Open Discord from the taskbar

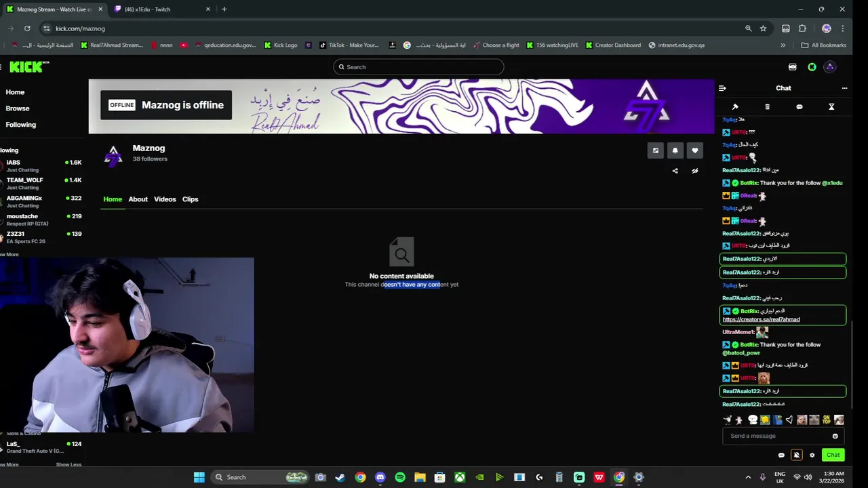tap(380, 477)
